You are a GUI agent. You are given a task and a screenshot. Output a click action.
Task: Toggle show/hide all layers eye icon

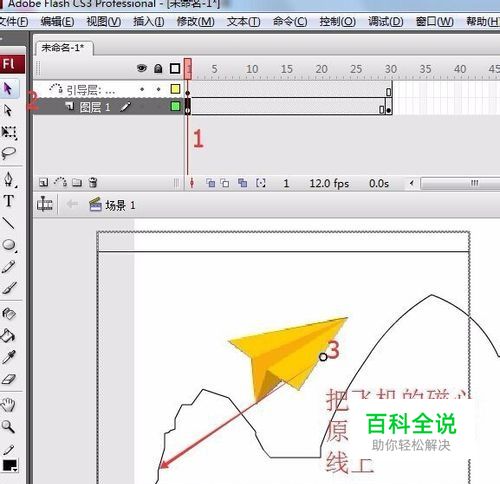142,68
